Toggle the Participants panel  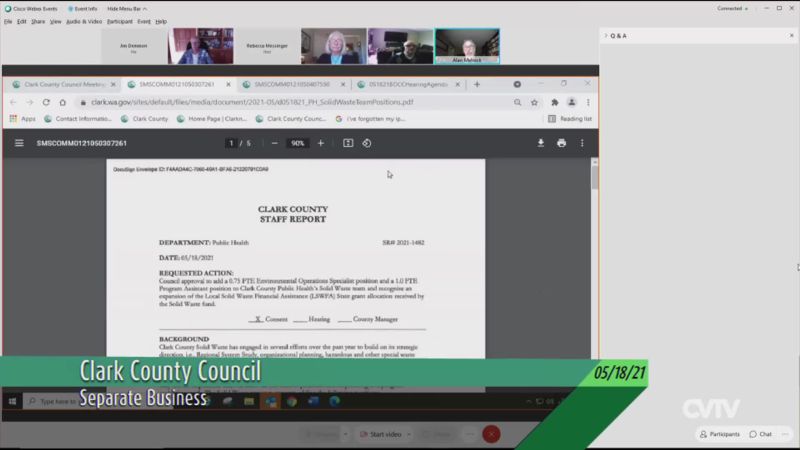[720, 434]
